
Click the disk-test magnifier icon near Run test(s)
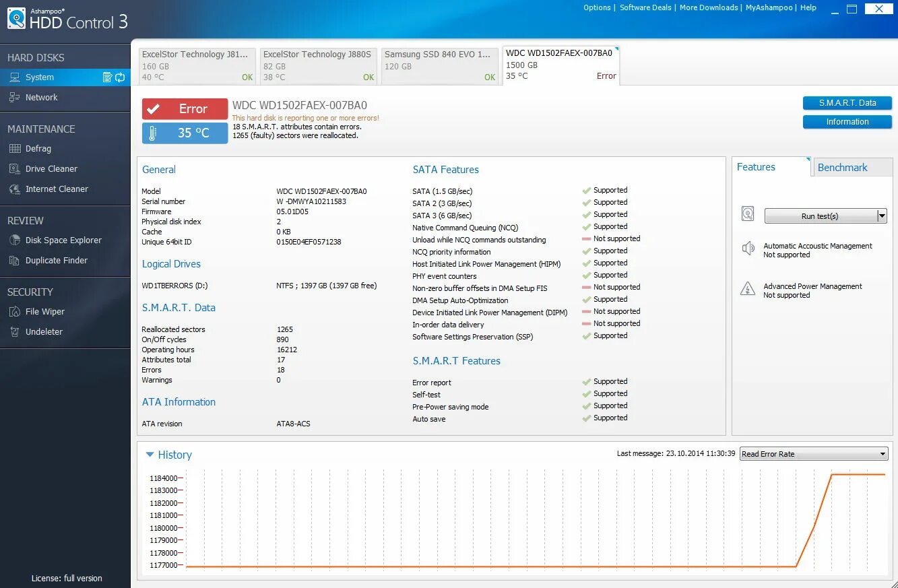pyautogui.click(x=747, y=214)
